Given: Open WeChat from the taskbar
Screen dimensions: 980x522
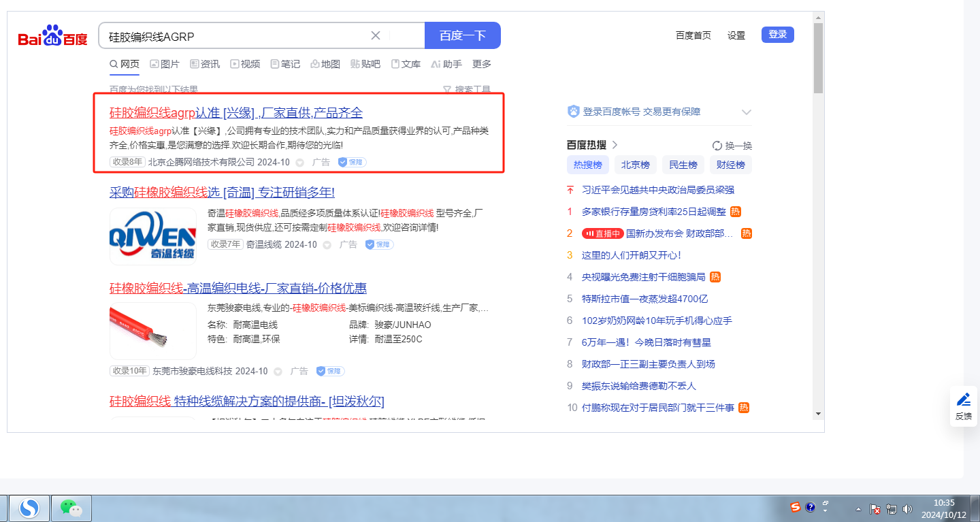Looking at the screenshot, I should pos(71,508).
